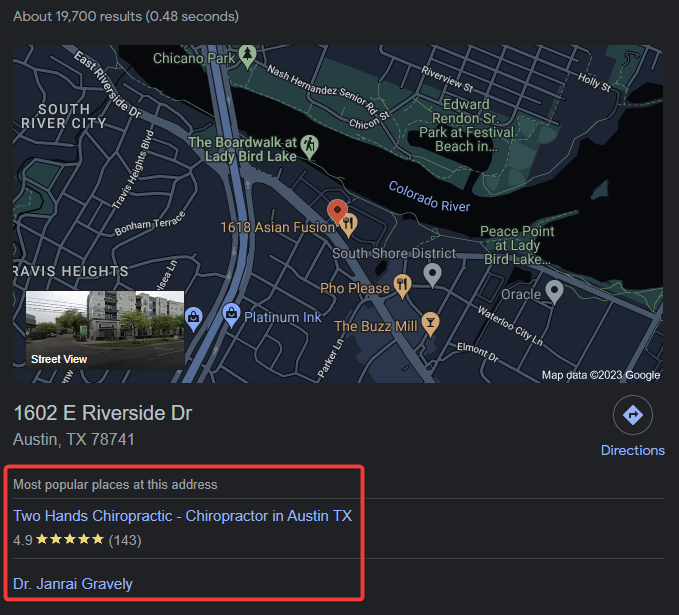Click the 1602 E Riverside Dr heading
The width and height of the screenshot is (679, 615).
(x=103, y=413)
